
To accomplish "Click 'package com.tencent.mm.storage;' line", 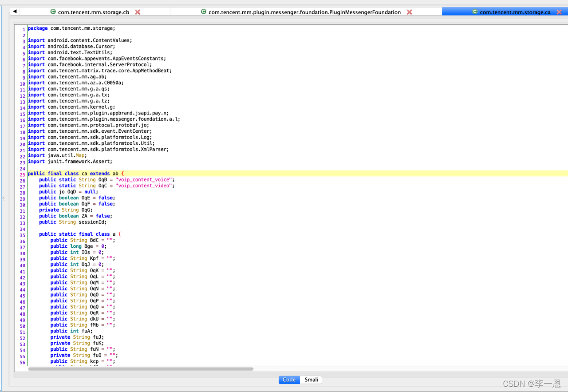I will 71,28.
